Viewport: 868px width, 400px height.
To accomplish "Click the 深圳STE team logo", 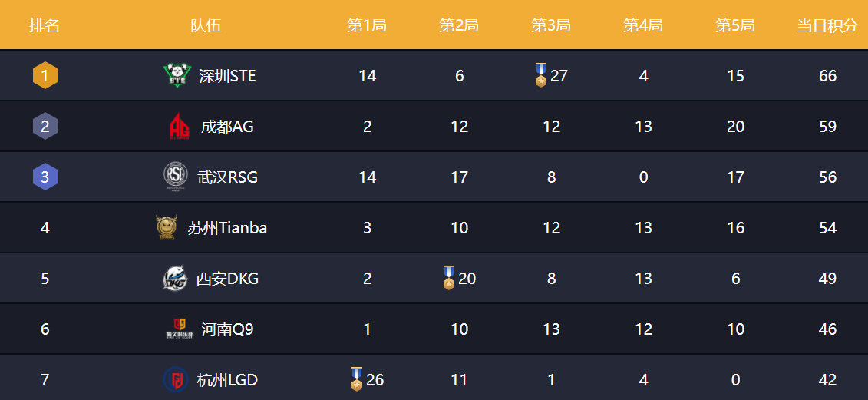I will coord(178,75).
